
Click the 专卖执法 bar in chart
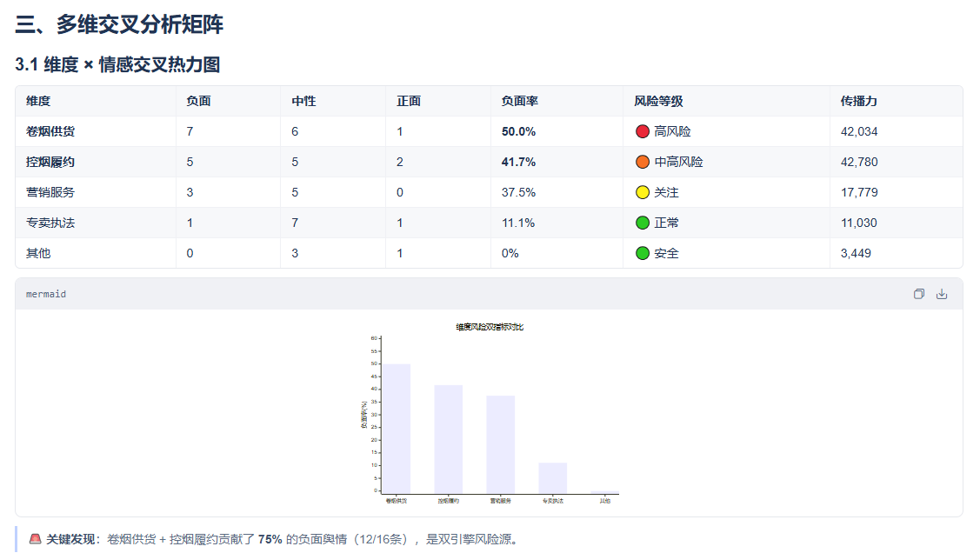pyautogui.click(x=552, y=478)
